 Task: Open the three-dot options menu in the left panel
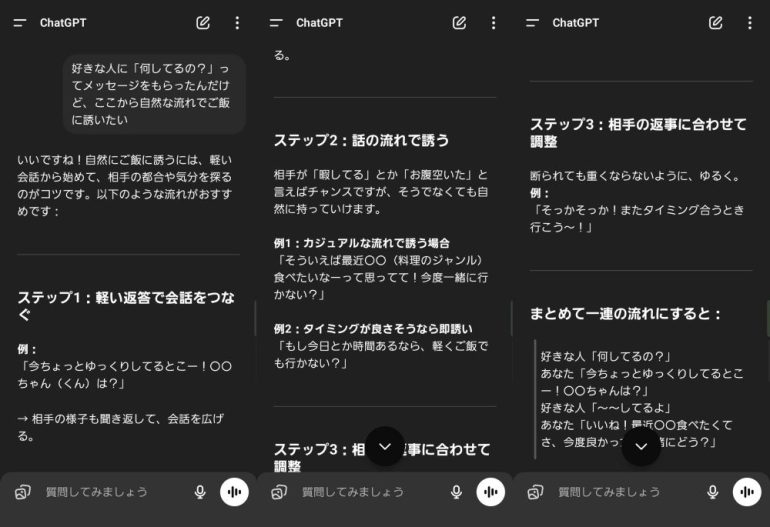click(237, 23)
